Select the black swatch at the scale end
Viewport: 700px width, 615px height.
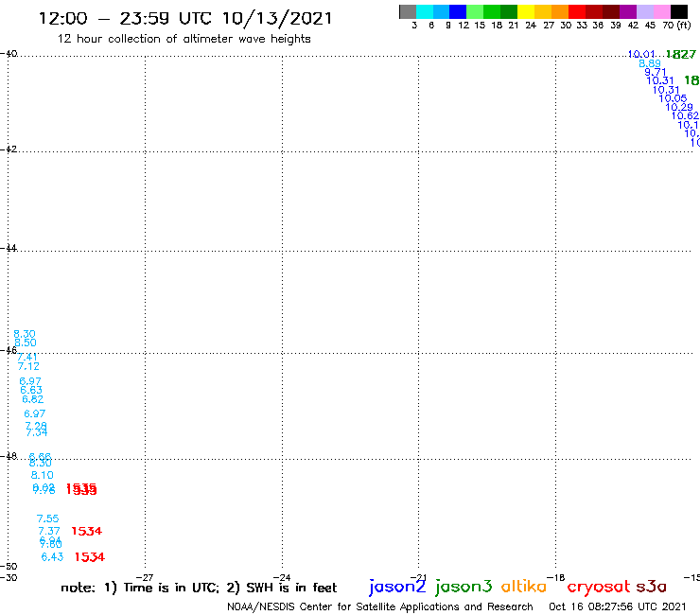679,11
